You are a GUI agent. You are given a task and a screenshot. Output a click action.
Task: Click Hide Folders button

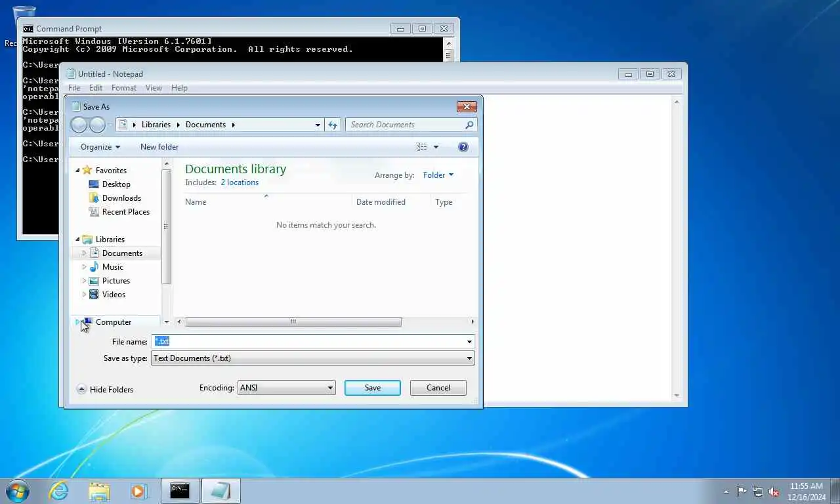[105, 390]
